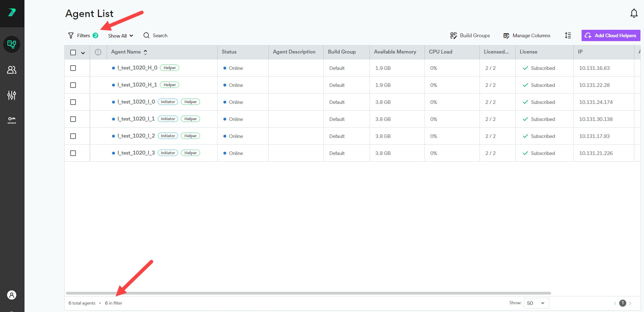The image size is (644, 312).
Task: Open the notifications bell
Action: 634,13
